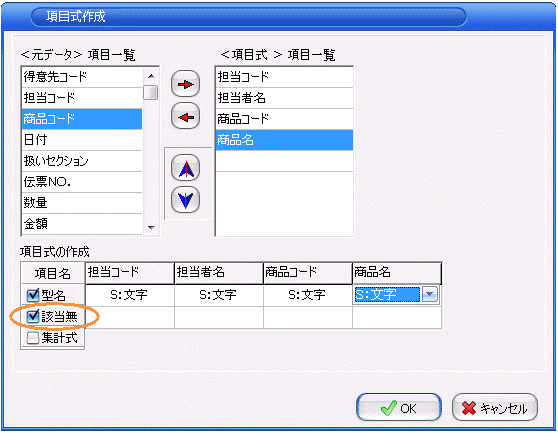Click the source list scroll-up arrow
The height and width of the screenshot is (433, 558).
(151, 75)
